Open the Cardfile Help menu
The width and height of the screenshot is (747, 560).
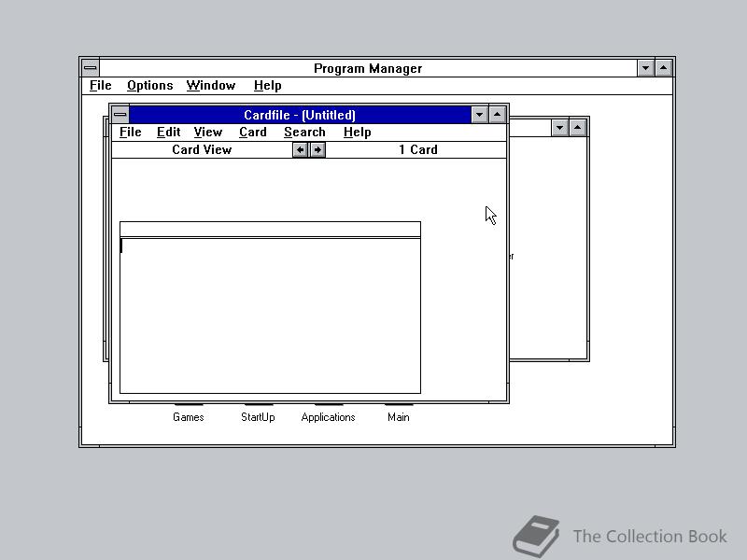coord(358,132)
